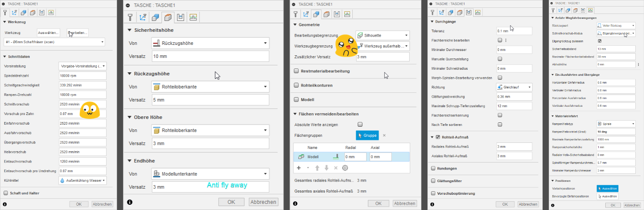Select the tool tab in the Sicherheitshöhe panel
The image size is (644, 210).
point(130,17)
